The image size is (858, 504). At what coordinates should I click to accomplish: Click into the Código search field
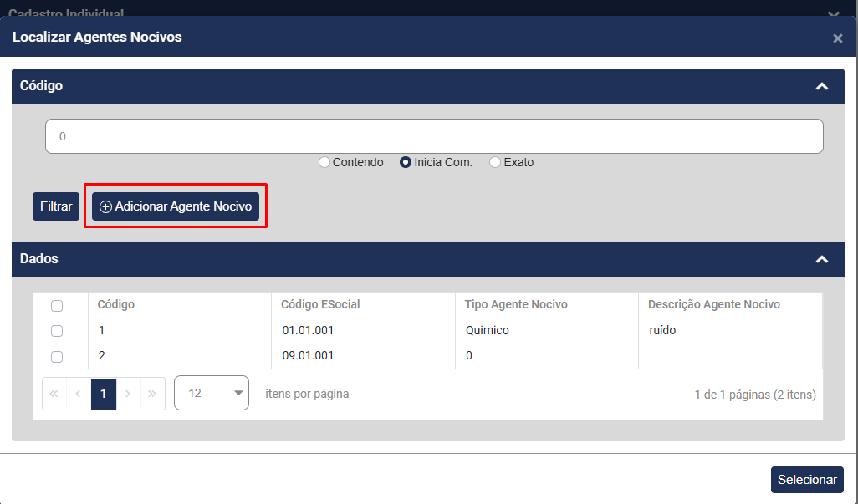(x=434, y=136)
